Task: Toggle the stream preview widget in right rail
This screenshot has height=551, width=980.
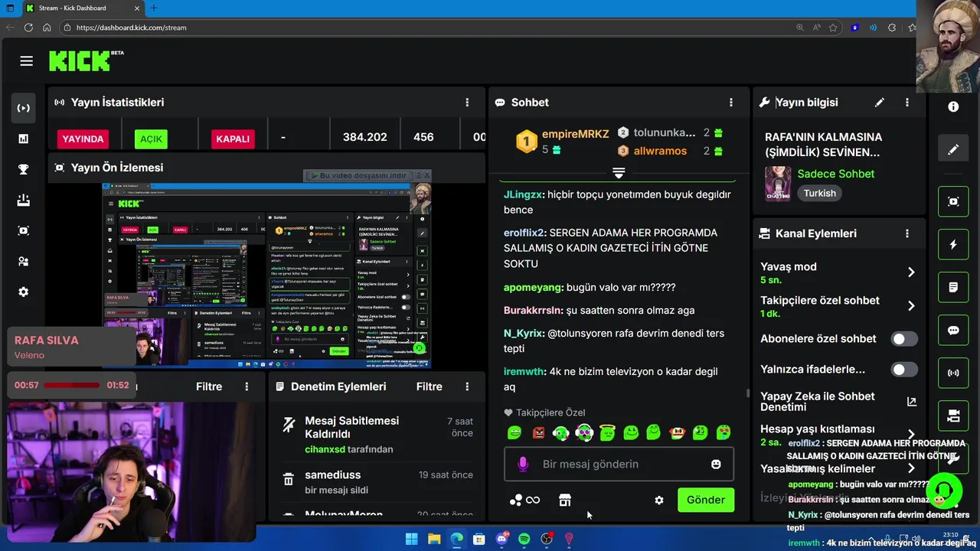Action: click(x=953, y=201)
